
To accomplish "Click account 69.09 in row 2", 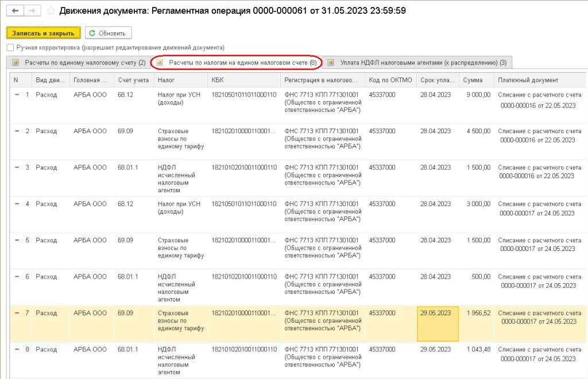I will pyautogui.click(x=125, y=131).
